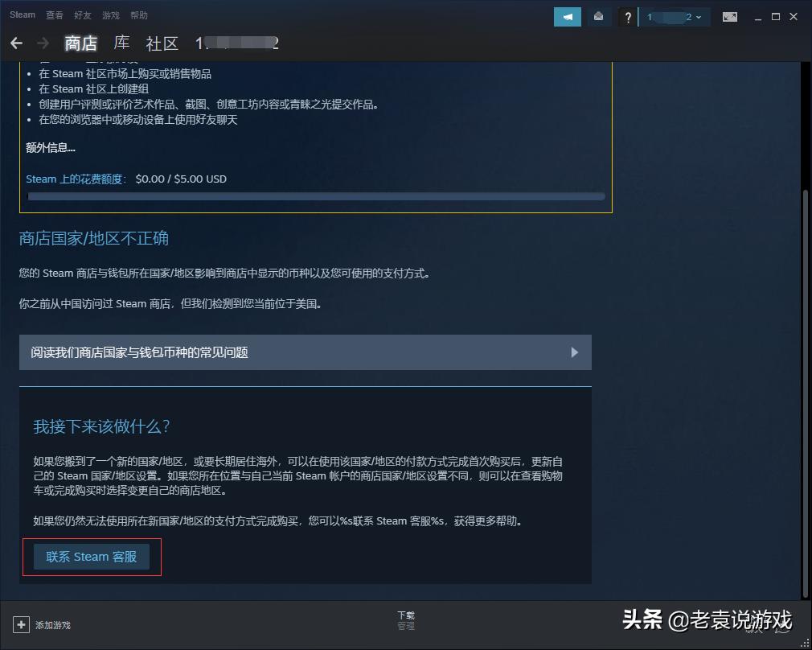Open the account name dropdown

click(x=674, y=16)
